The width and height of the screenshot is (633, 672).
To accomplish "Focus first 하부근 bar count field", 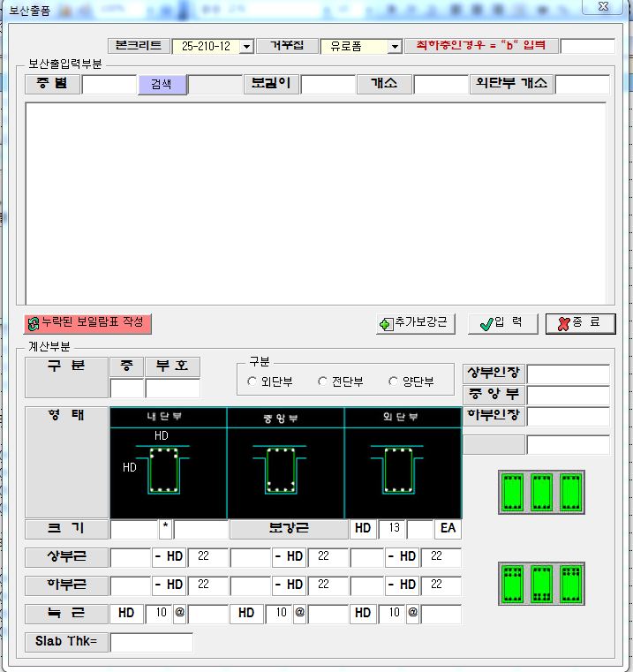I will pos(131,585).
